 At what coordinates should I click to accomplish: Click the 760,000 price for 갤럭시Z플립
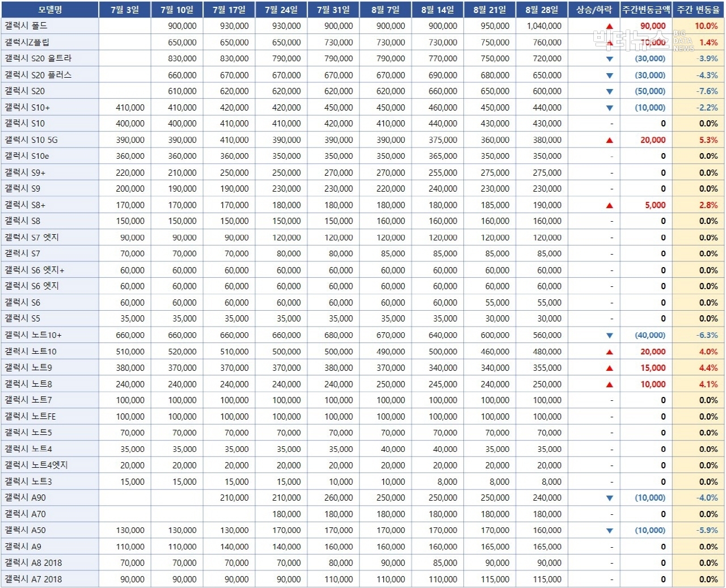click(x=547, y=43)
